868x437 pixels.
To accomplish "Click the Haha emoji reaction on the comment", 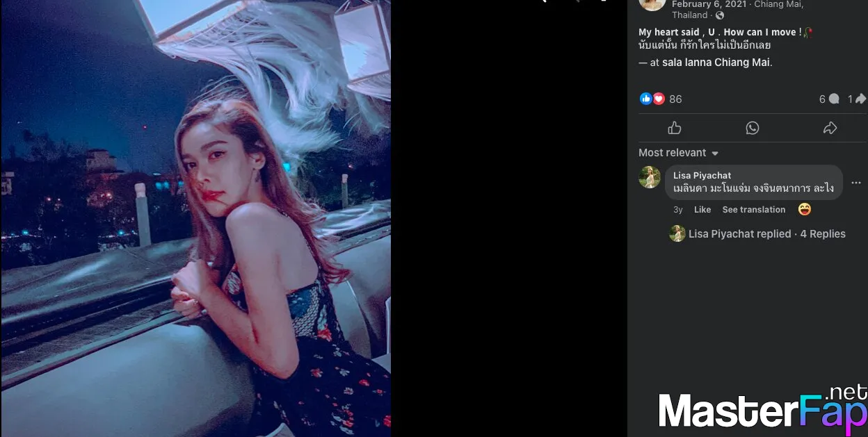I will point(805,209).
